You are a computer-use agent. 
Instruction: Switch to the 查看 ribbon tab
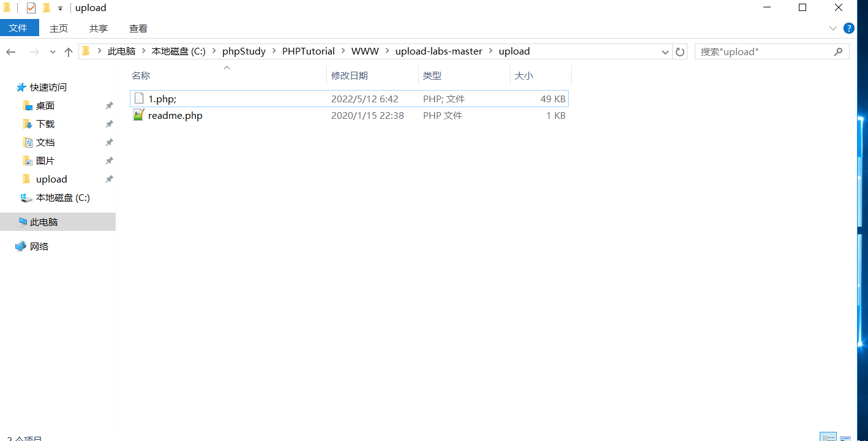tap(138, 28)
